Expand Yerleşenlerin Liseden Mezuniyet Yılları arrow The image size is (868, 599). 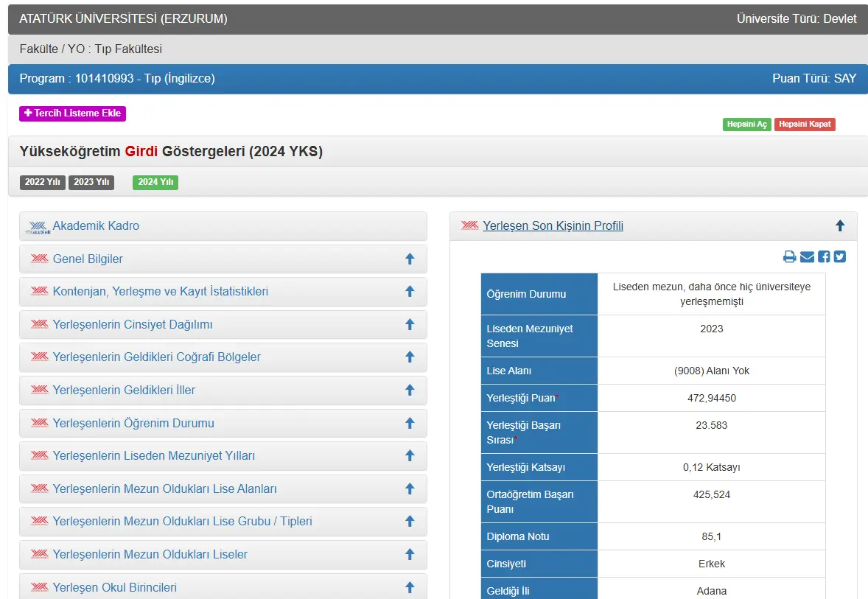click(x=410, y=455)
